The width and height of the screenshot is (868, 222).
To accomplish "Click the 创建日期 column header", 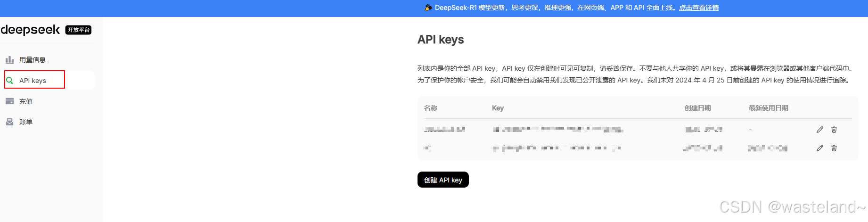I will point(698,108).
